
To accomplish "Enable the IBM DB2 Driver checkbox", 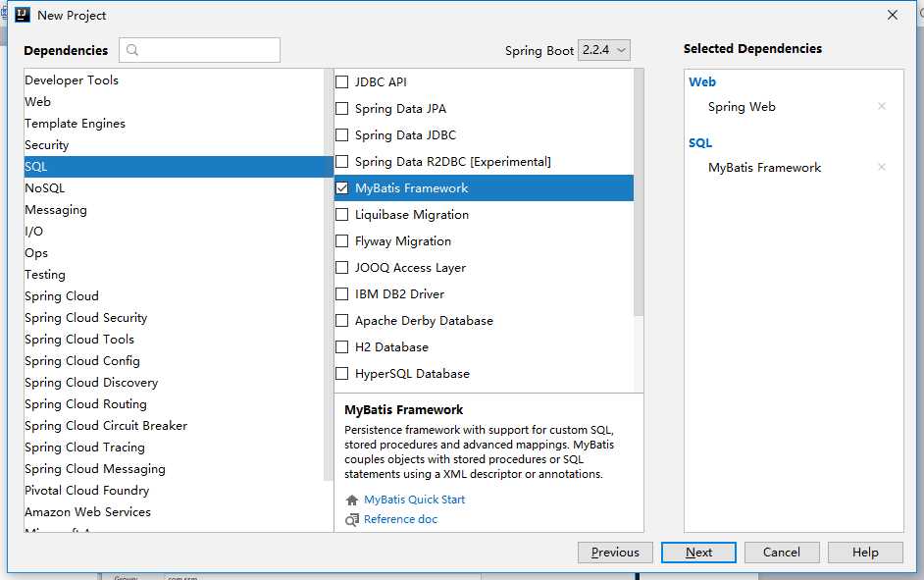I will pyautogui.click(x=341, y=294).
